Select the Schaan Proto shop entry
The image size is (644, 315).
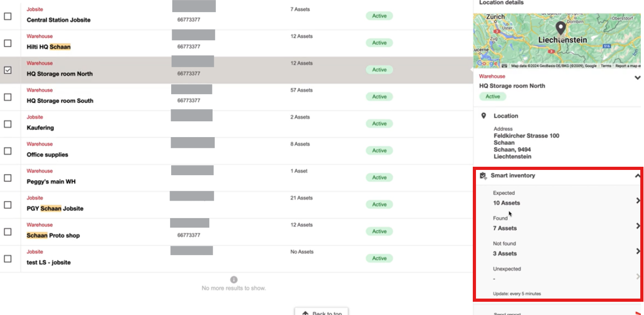pos(235,231)
